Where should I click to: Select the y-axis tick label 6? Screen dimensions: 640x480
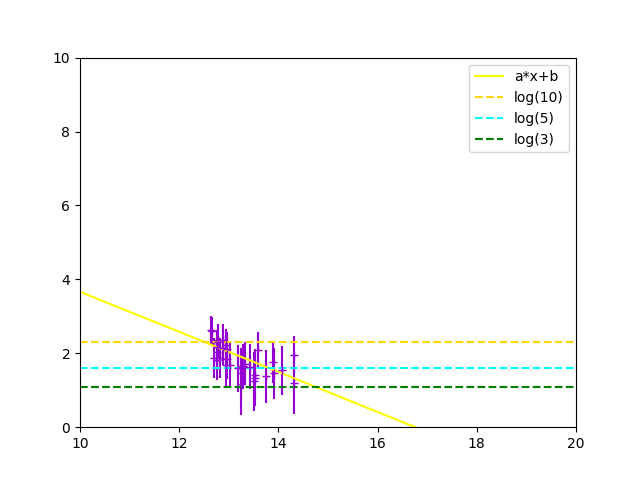pos(67,206)
